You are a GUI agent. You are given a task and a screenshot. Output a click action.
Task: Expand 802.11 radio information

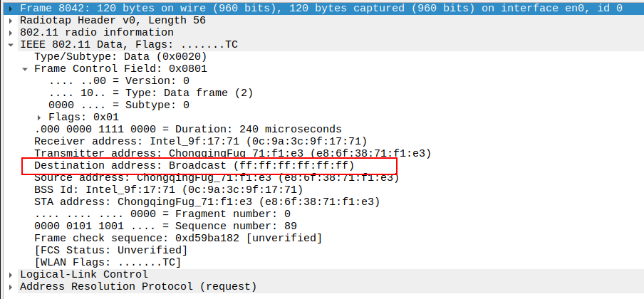[x=11, y=32]
